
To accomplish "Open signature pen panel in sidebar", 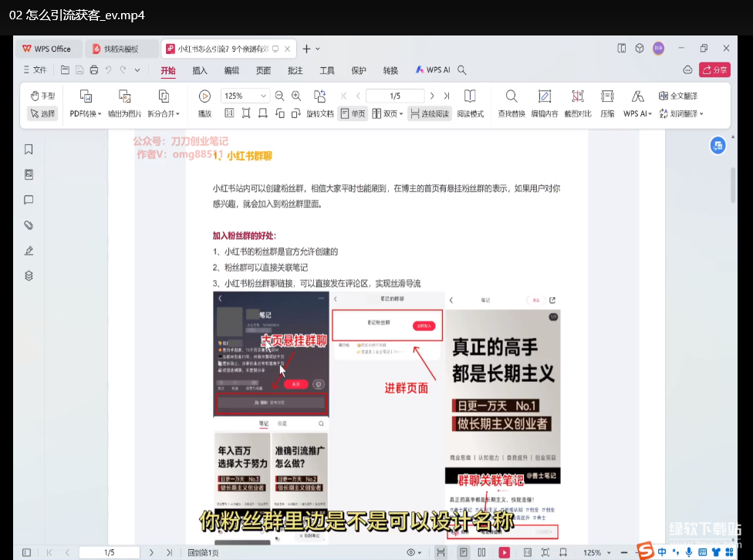I will [x=29, y=251].
